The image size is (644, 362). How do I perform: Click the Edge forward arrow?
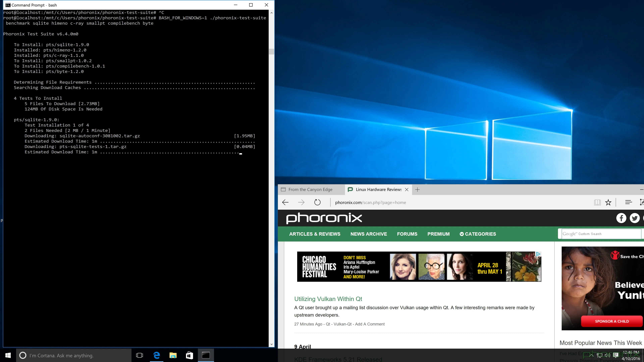(x=301, y=202)
